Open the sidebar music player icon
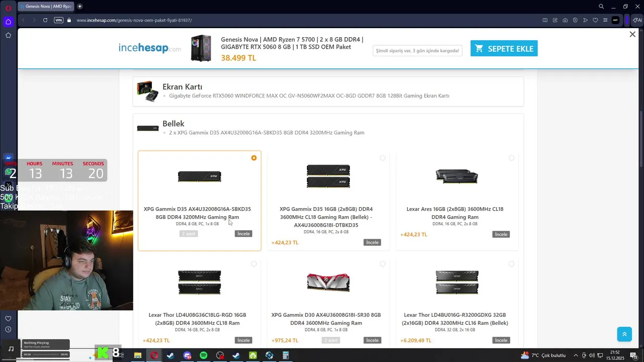644x362 pixels. 11,348
